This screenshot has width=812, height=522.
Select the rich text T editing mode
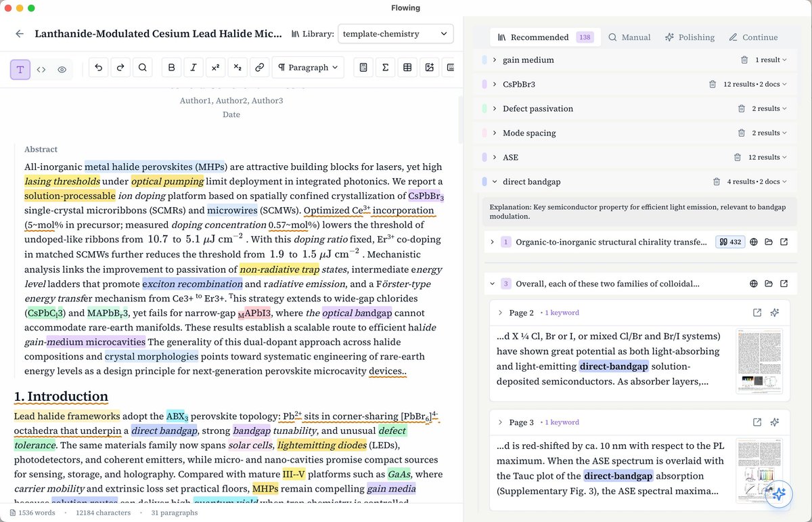pyautogui.click(x=20, y=69)
